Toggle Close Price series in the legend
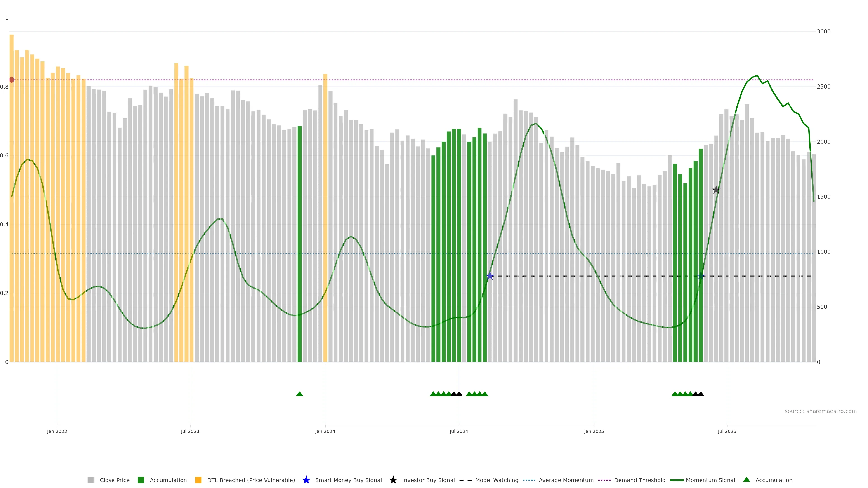This screenshot has height=488, width=868. tap(114, 480)
